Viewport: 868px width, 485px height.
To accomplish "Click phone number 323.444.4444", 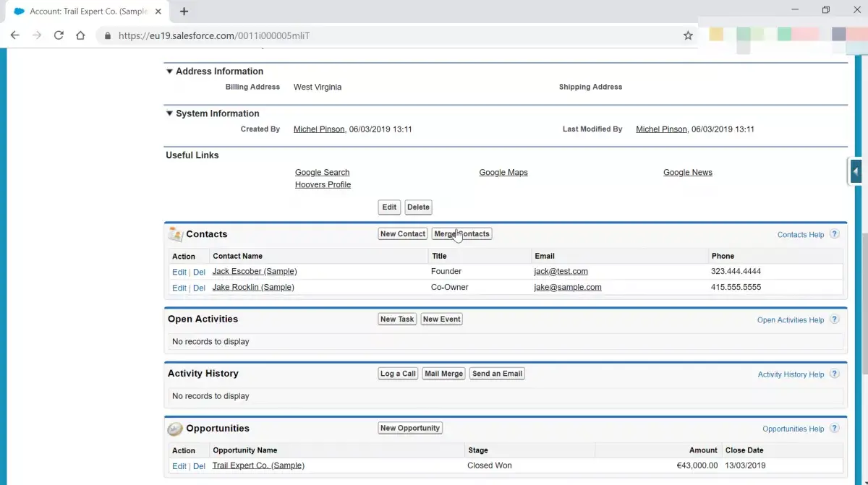I will pyautogui.click(x=736, y=271).
